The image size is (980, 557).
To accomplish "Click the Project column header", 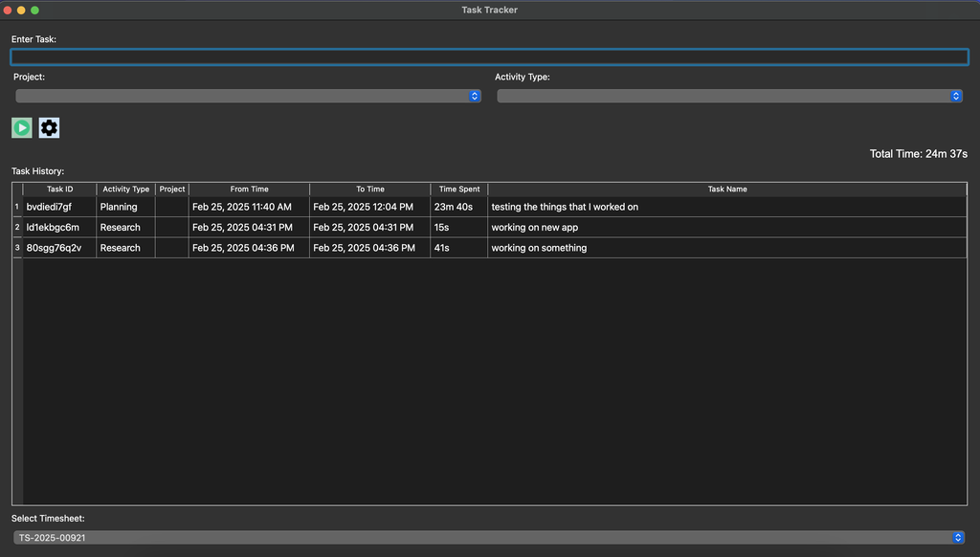I will [x=172, y=189].
